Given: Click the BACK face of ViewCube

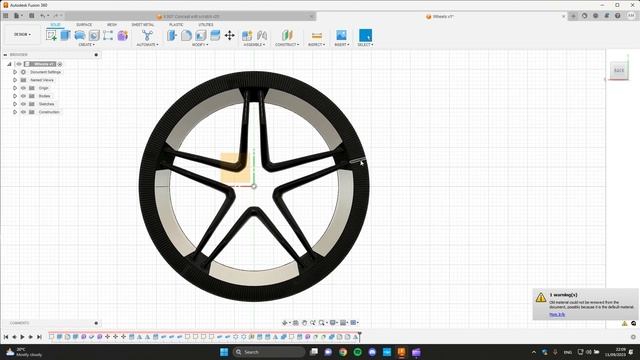Looking at the screenshot, I should click(x=619, y=70).
